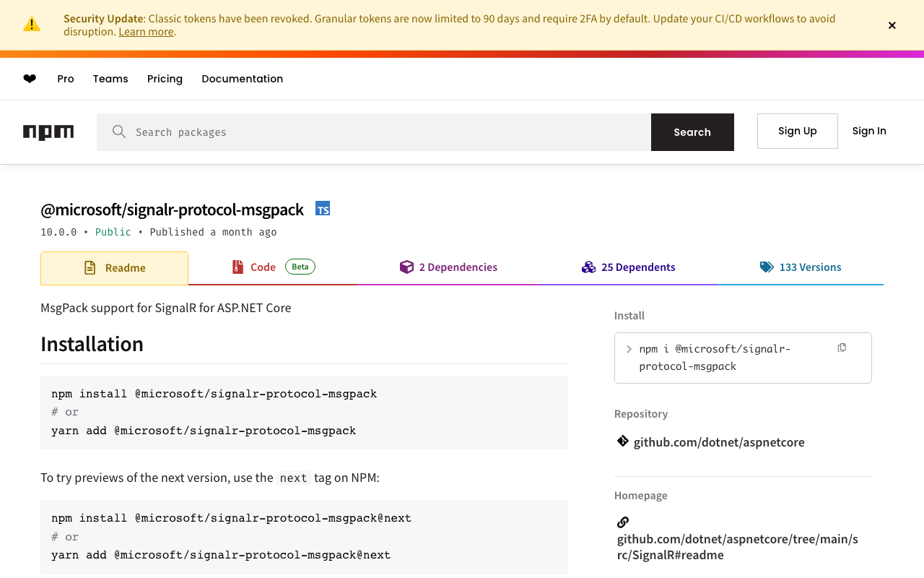
Task: Click the TypeScript declarations badge icon
Action: click(323, 209)
